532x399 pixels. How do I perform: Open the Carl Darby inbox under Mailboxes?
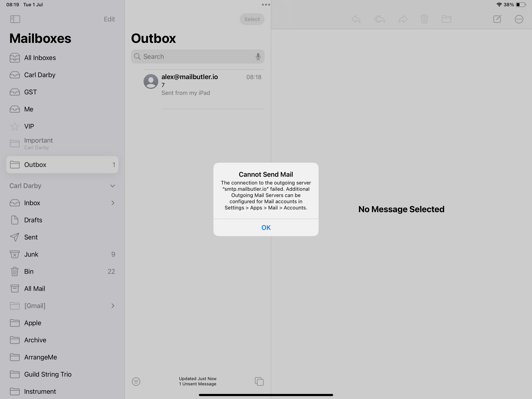click(x=62, y=75)
